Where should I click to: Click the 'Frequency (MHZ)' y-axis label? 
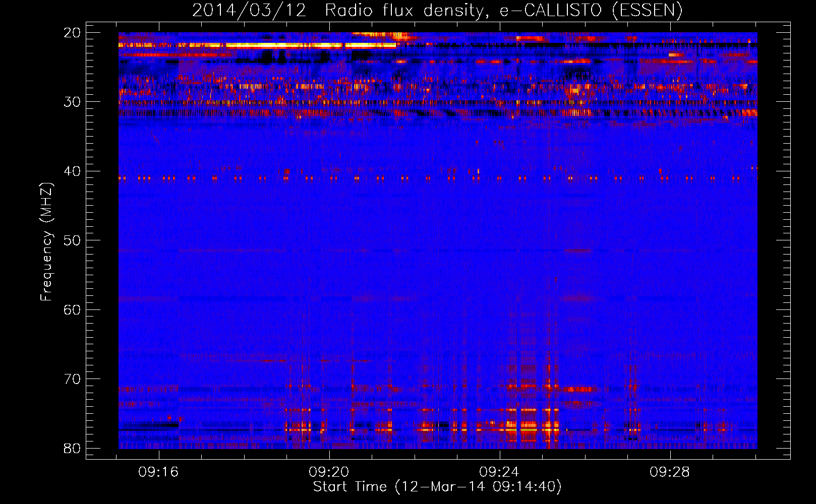46,242
